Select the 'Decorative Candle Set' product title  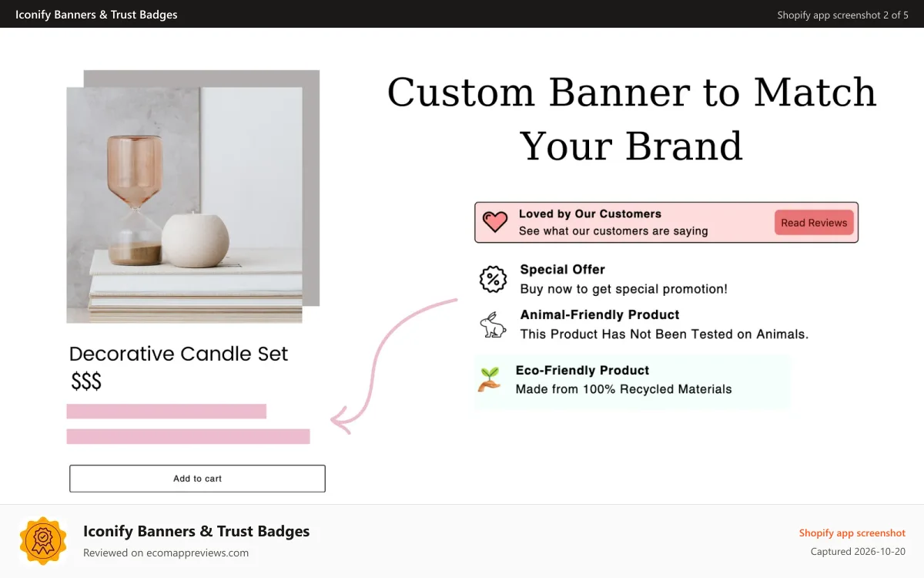pyautogui.click(x=179, y=354)
